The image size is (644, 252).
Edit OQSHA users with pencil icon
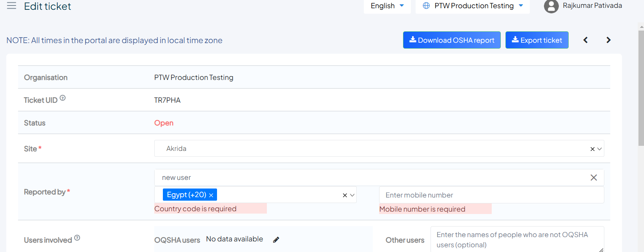pos(276,239)
